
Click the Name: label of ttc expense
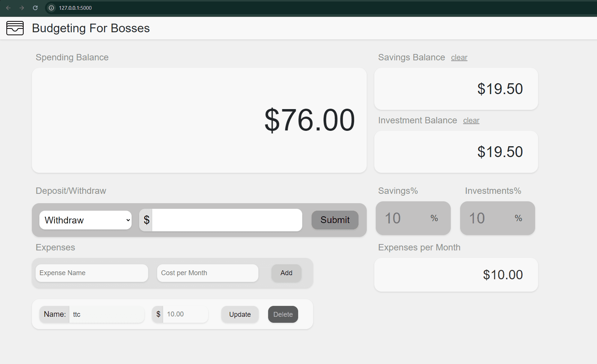coord(55,314)
